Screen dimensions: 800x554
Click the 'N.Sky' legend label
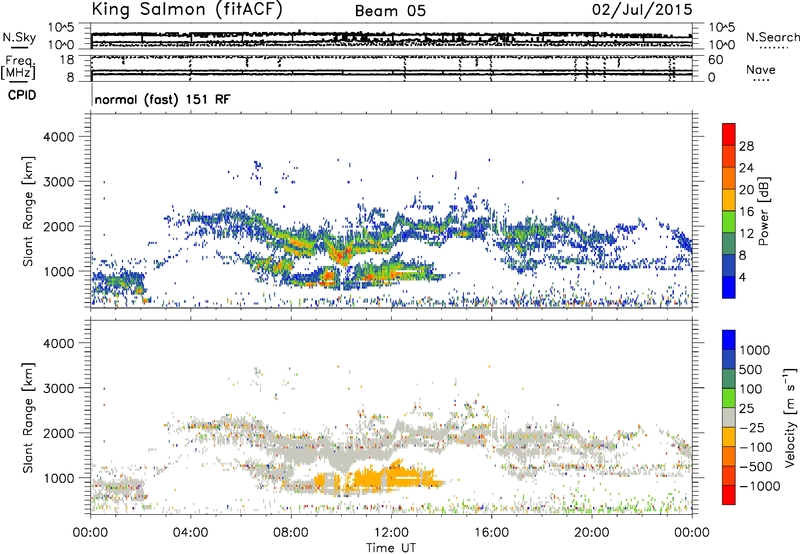(19, 37)
